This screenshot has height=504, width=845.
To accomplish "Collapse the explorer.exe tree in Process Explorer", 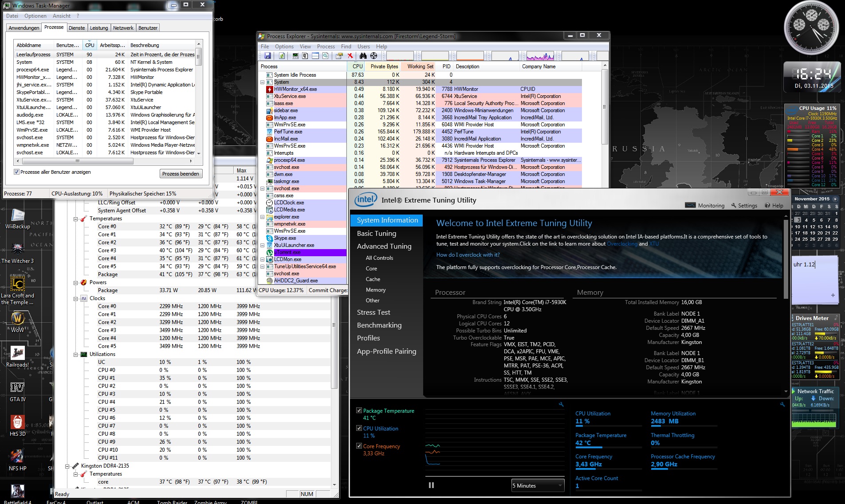I will 262,217.
